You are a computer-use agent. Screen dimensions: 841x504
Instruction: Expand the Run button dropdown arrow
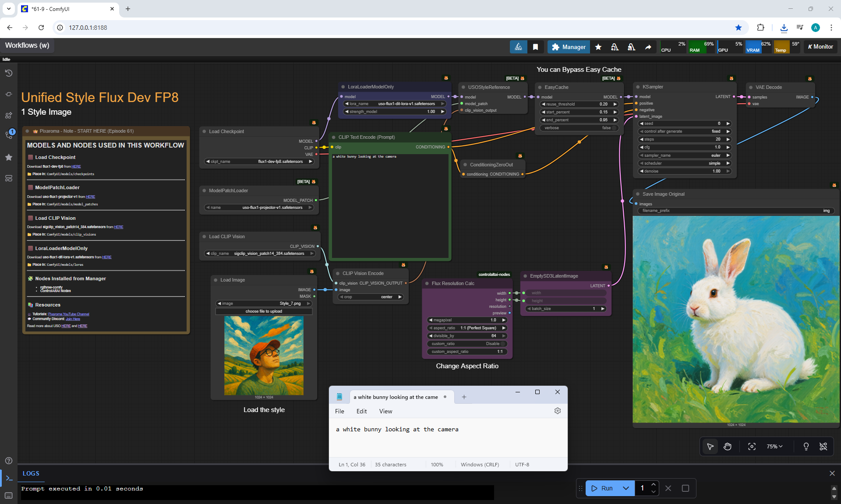(x=625, y=488)
